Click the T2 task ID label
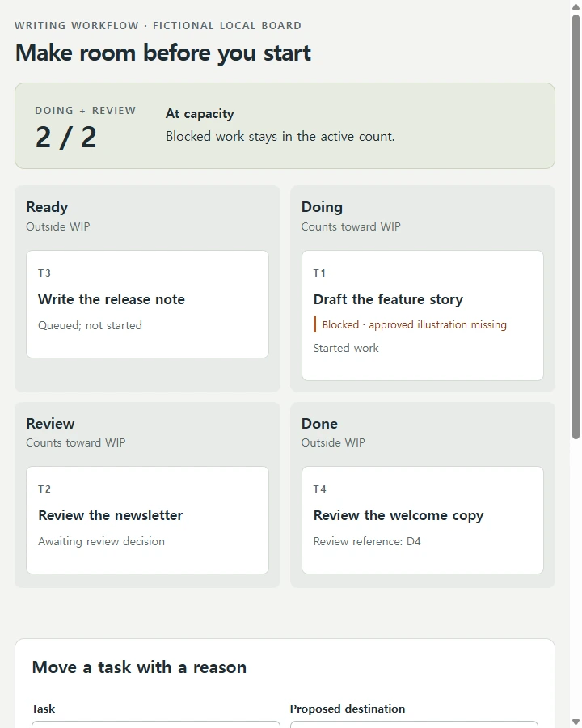The width and height of the screenshot is (582, 728). click(44, 489)
